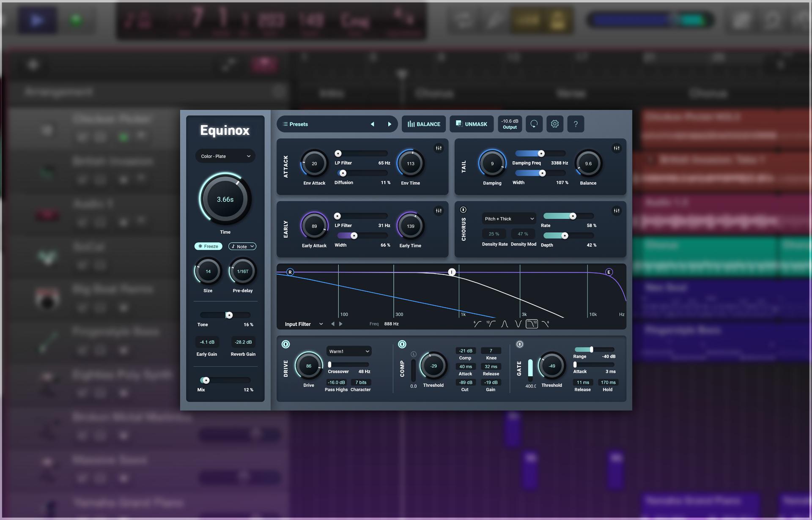Click the Chorus Rate slider handle
The image size is (812, 520).
[573, 216]
